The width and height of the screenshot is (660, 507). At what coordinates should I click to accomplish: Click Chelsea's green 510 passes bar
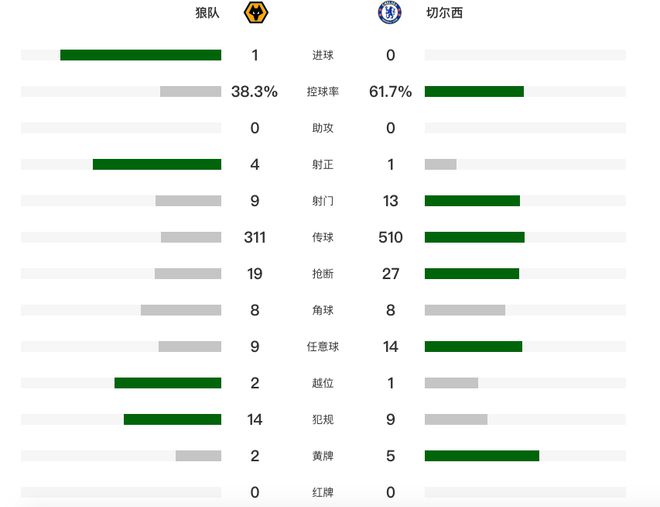coord(474,237)
